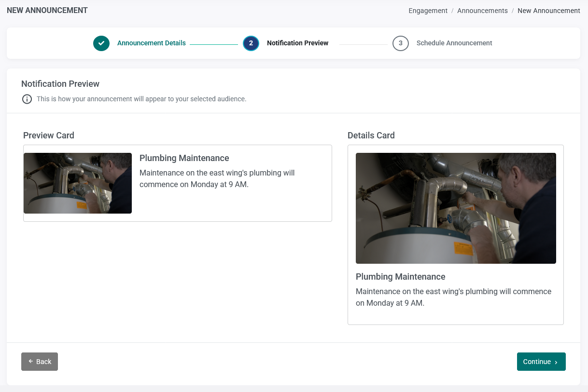Screen dimensions: 588x392
Task: Continue to the next step
Action: tap(541, 362)
